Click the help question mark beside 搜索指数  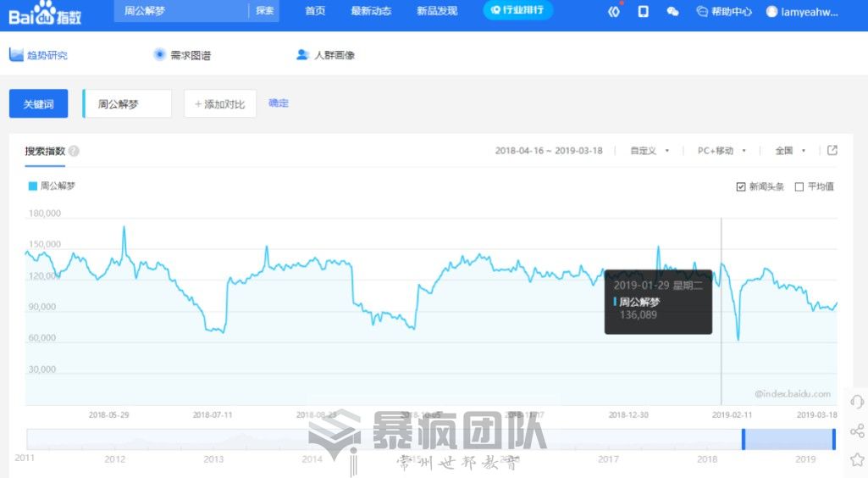click(x=75, y=151)
